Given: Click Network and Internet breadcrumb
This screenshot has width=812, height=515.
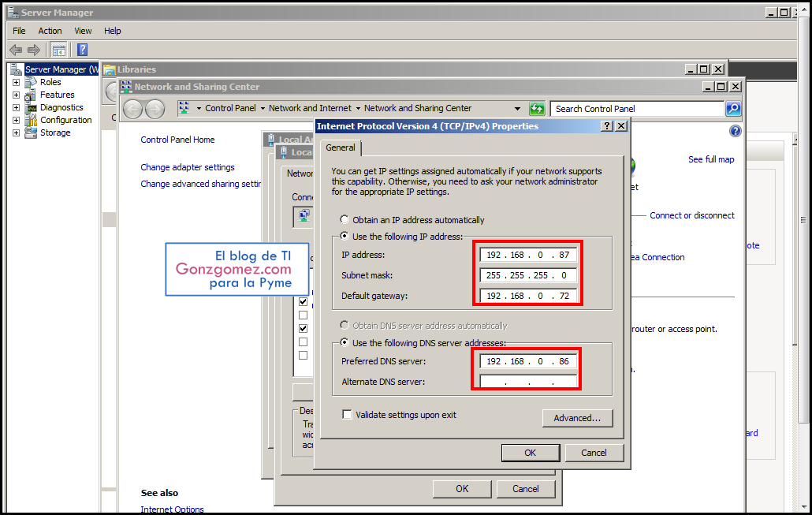Looking at the screenshot, I should pos(310,108).
